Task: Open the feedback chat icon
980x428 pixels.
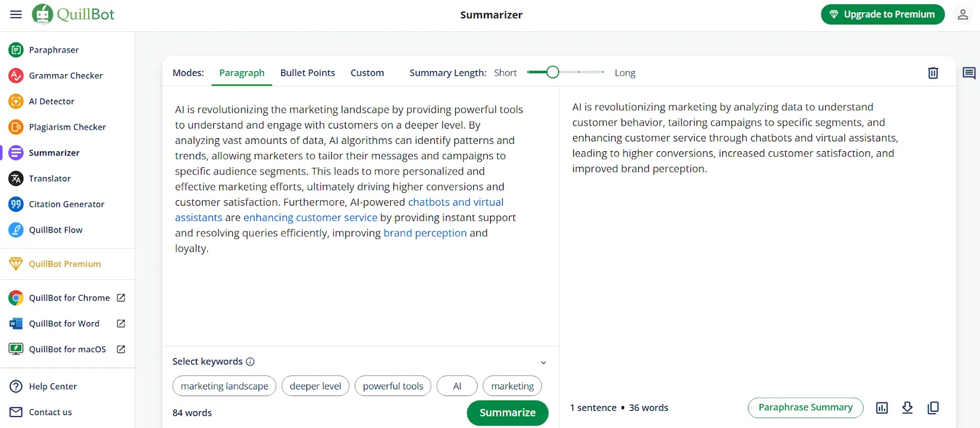Action: 969,73
